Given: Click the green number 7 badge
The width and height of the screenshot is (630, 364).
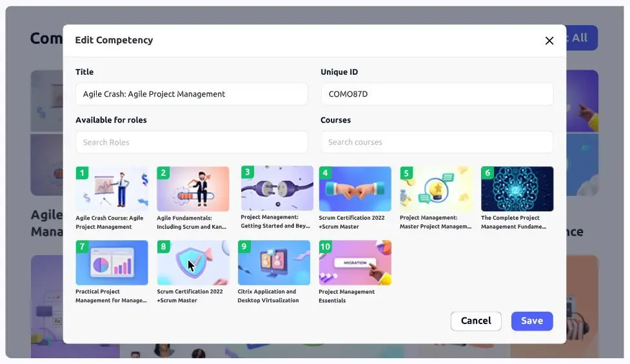Looking at the screenshot, I should [x=82, y=246].
